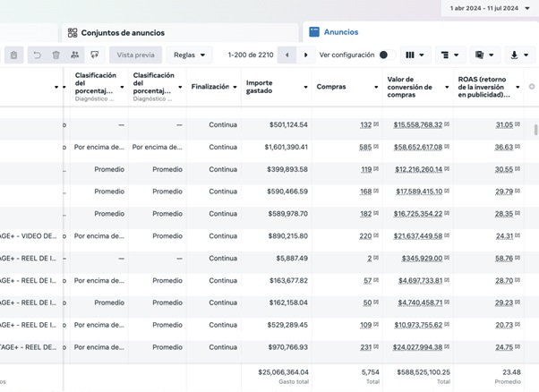Click the trash delete icon
The height and width of the screenshot is (392, 539).
[56, 55]
